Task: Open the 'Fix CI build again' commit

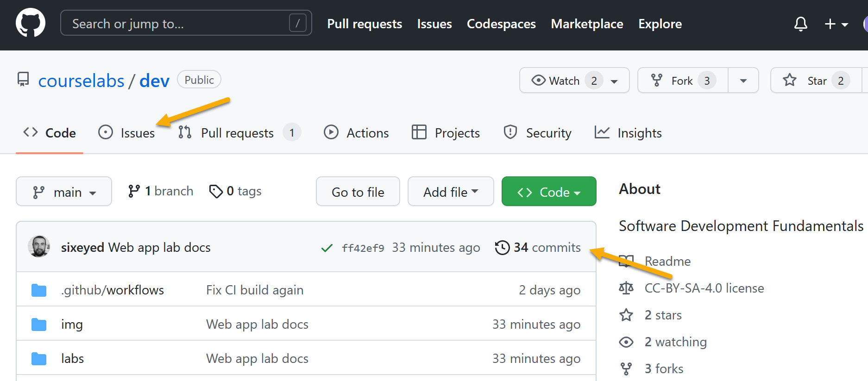Action: click(x=255, y=290)
